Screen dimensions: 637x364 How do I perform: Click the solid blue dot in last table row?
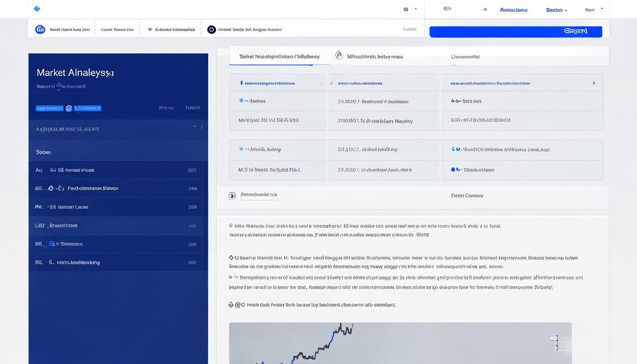click(x=453, y=169)
